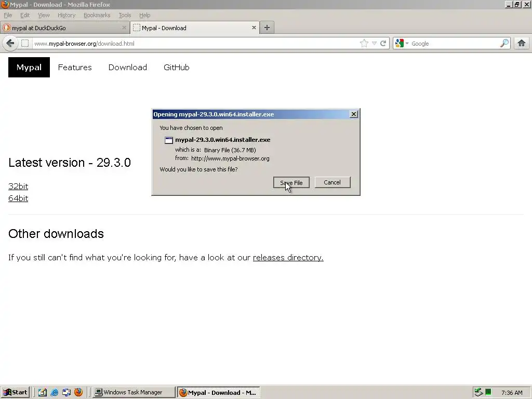Select the Mypal - Download tab
The width and height of the screenshot is (532, 399).
[195, 28]
